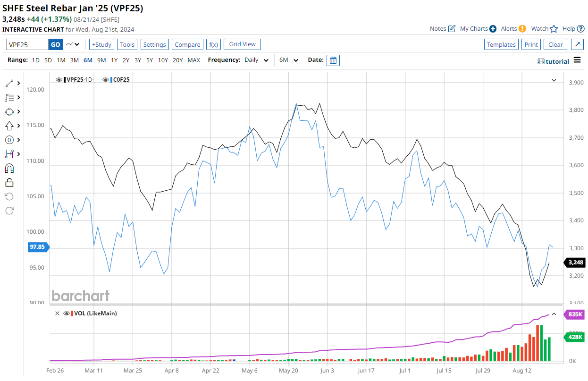The image size is (588, 381).
Task: Toggle the magnet snap mode
Action: click(x=9, y=169)
